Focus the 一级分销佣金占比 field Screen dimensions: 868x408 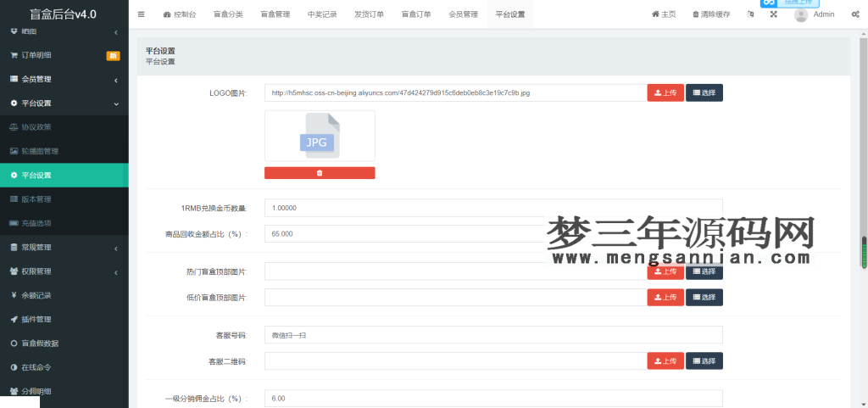coord(494,399)
